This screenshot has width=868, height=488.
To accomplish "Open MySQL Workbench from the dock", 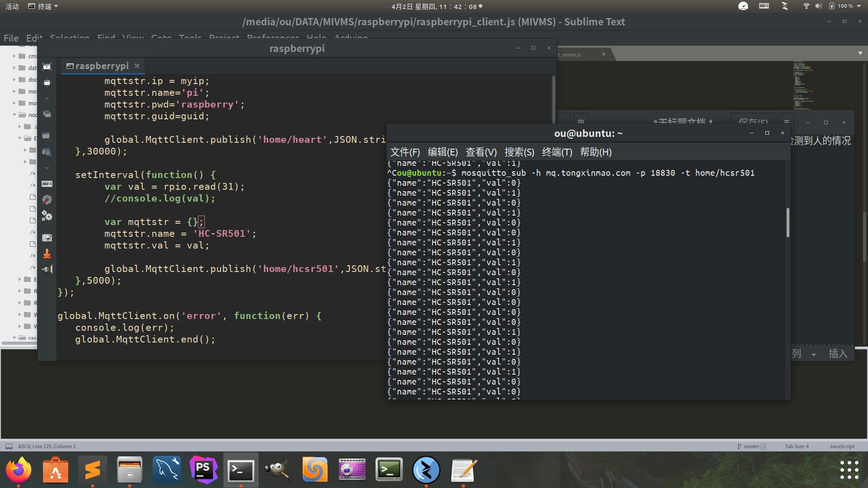I will 166,470.
